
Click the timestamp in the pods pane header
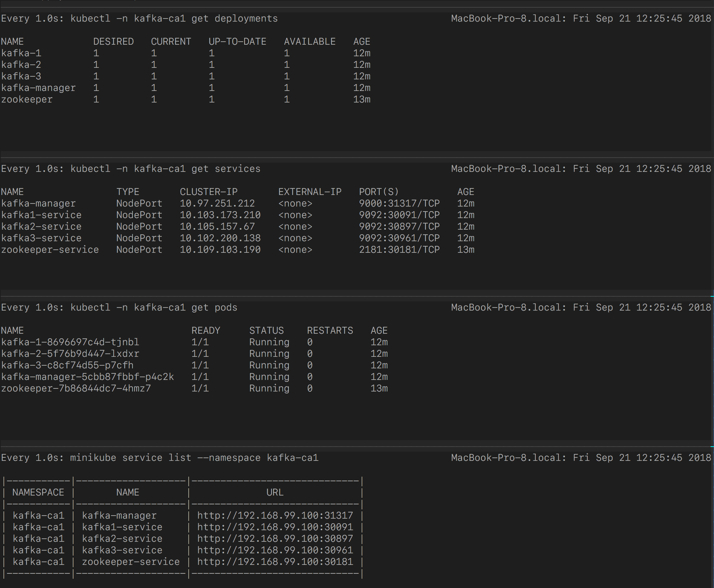pos(642,307)
